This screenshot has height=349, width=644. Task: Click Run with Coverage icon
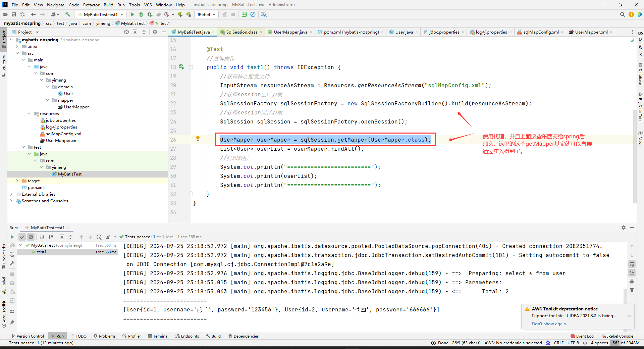tap(150, 14)
